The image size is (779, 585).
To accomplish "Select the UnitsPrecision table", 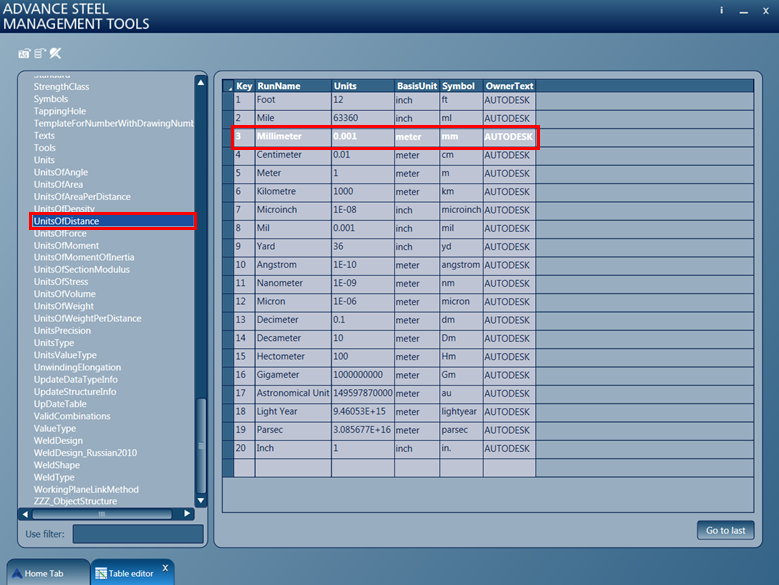I will 62,331.
